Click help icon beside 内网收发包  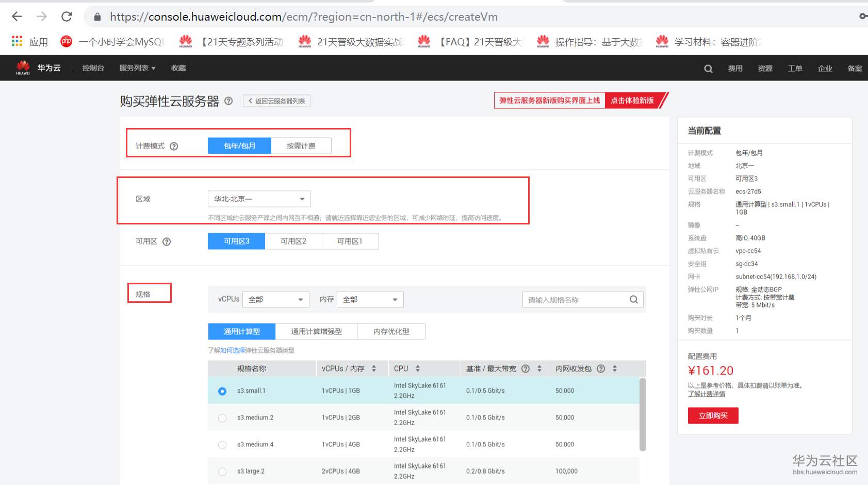pyautogui.click(x=601, y=368)
